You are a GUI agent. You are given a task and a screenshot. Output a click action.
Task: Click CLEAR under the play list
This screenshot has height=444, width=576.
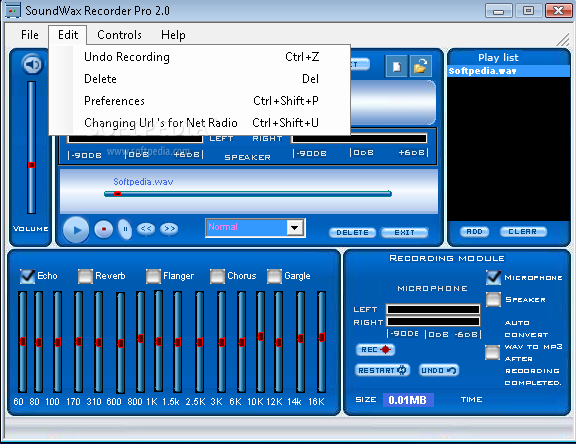click(523, 232)
